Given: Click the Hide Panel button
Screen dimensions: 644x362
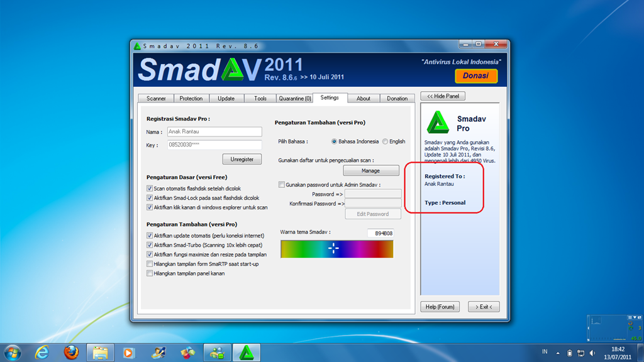Looking at the screenshot, I should (x=443, y=96).
